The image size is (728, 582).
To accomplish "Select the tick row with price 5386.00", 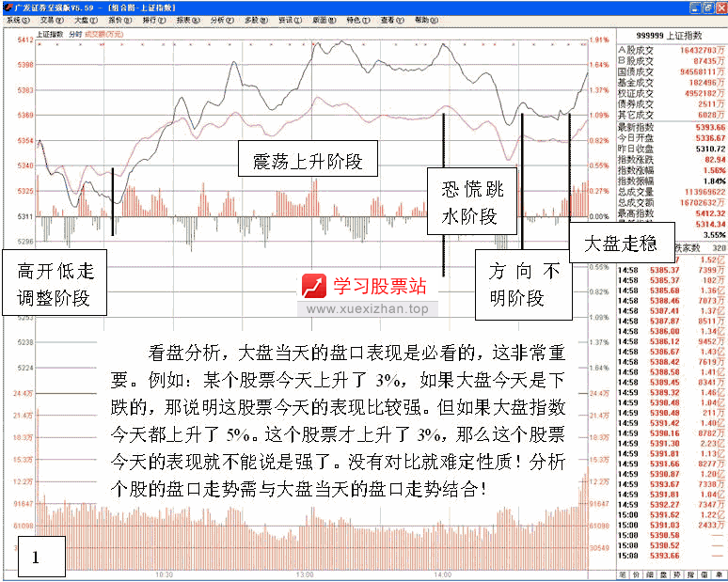I will pos(671,331).
